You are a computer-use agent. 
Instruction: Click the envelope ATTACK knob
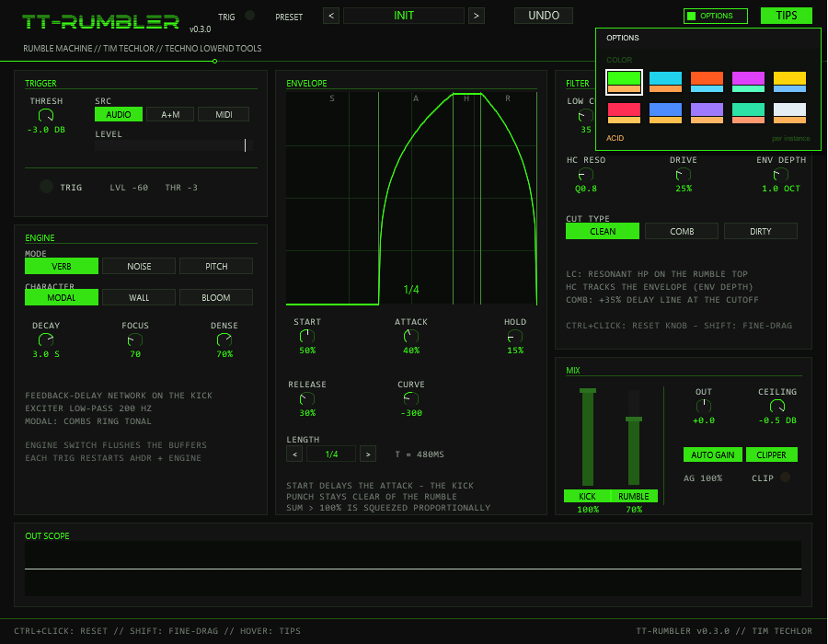click(x=411, y=336)
